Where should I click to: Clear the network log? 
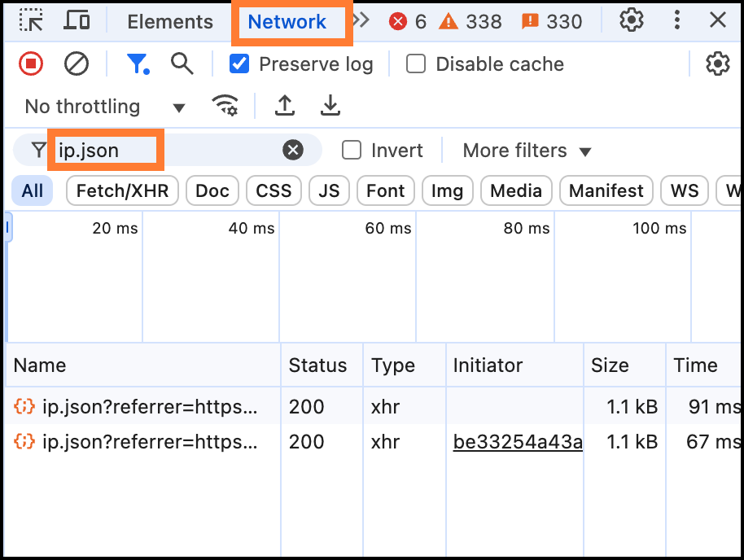[77, 63]
